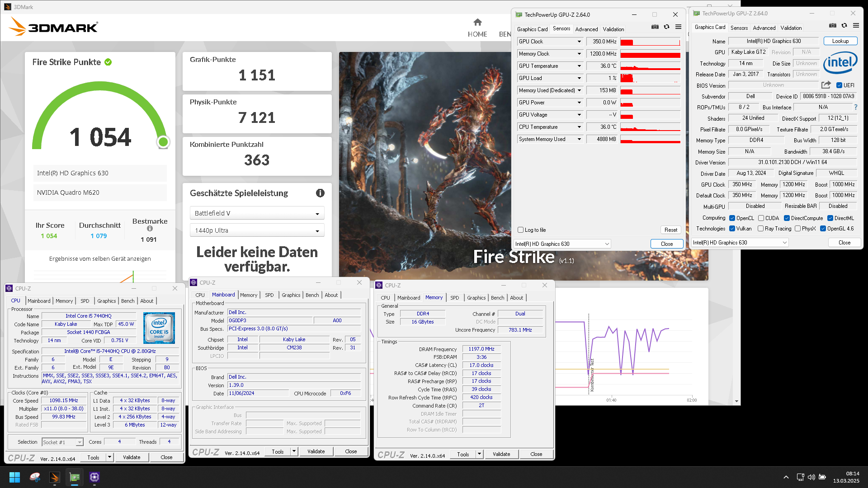Screen dimensions: 868x488
Task: Open Tools dropdown arrow in CPU-Z CPU window
Action: (109, 457)
